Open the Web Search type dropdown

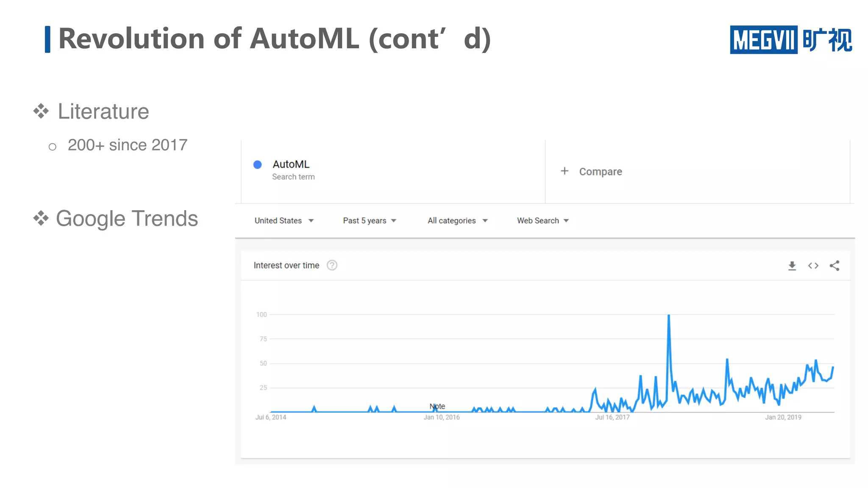click(x=542, y=221)
